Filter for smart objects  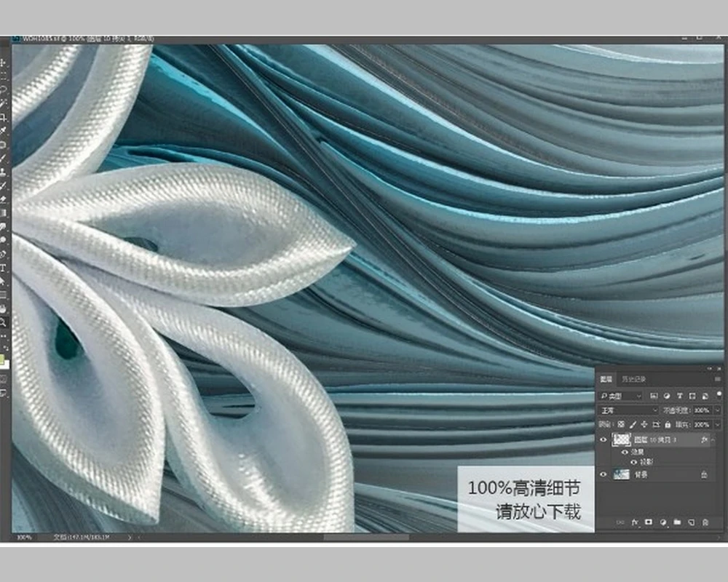coord(705,396)
